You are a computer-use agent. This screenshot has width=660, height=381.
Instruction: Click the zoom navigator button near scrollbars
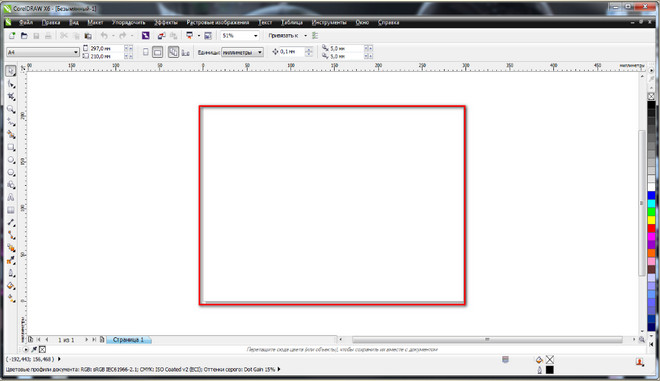tap(642, 339)
